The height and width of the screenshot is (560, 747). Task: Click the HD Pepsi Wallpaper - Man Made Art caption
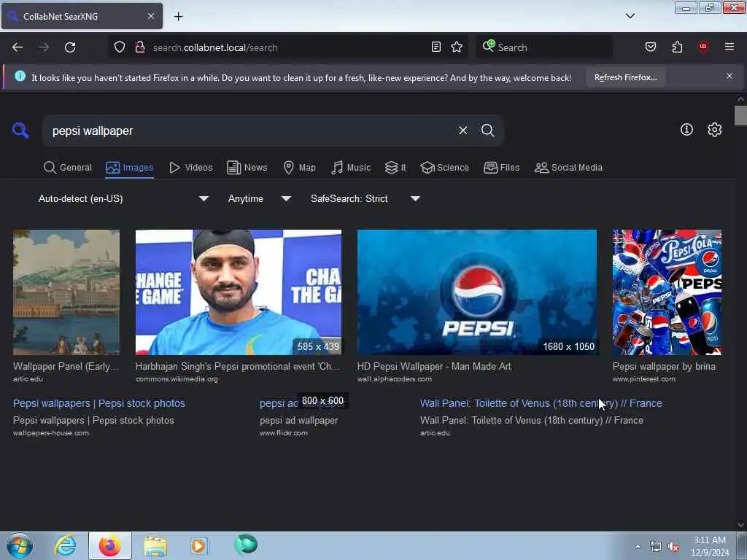434,366
